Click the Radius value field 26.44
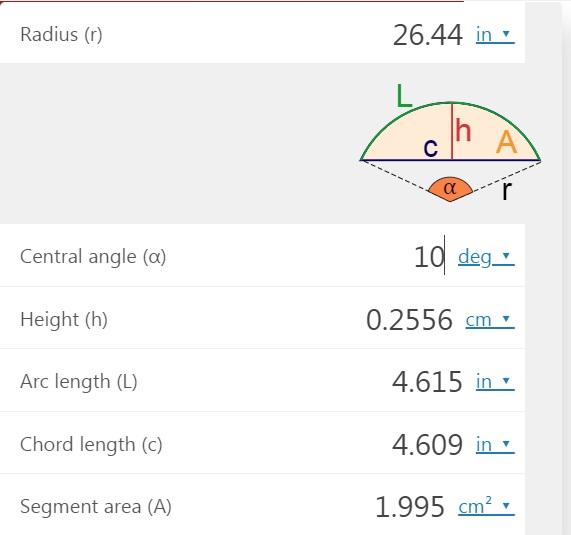The image size is (571, 535). tap(428, 35)
